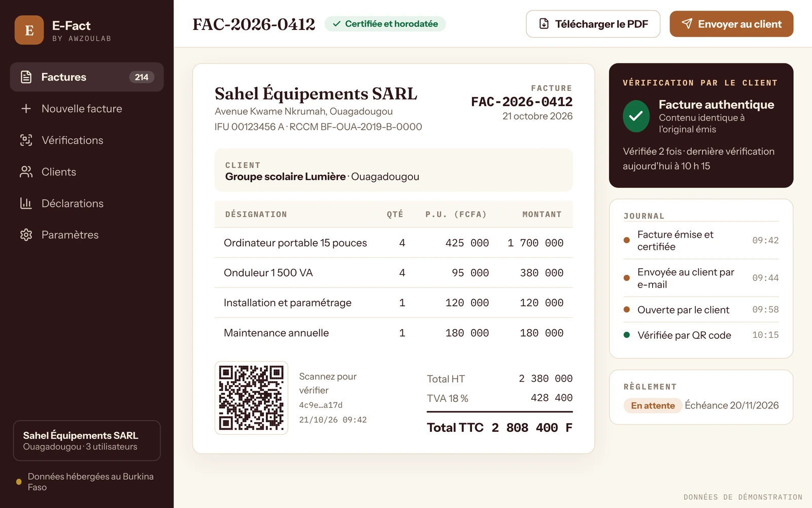Go to Clients in the sidebar
The width and height of the screenshot is (812, 508).
[x=87, y=172]
